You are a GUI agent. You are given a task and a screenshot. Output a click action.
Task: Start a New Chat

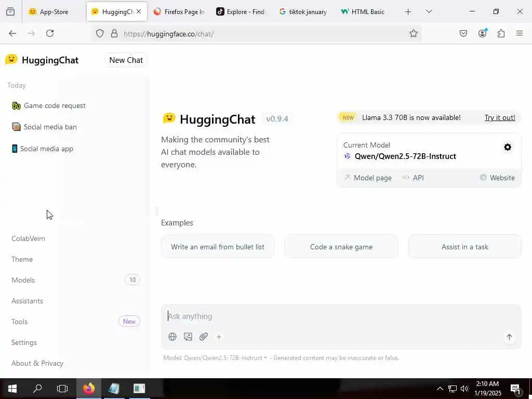click(126, 60)
